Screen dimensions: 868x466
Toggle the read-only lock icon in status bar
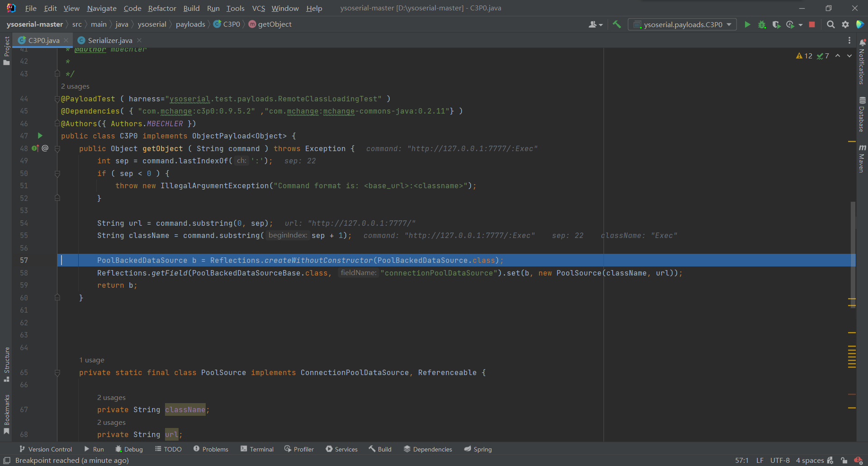(x=844, y=460)
